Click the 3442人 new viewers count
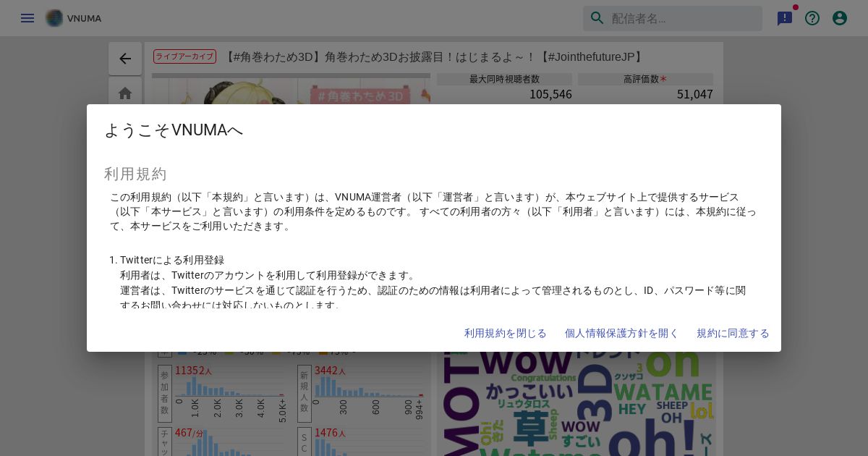The width and height of the screenshot is (868, 456). click(x=330, y=371)
